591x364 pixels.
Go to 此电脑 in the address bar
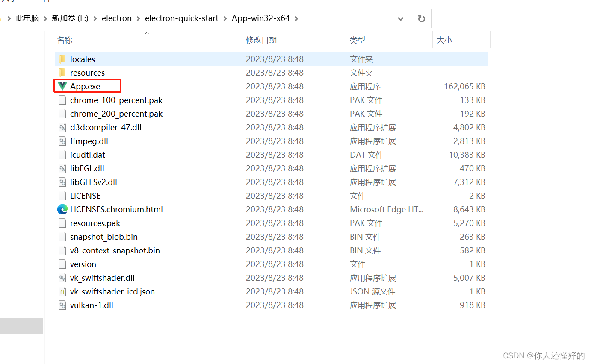pos(27,18)
